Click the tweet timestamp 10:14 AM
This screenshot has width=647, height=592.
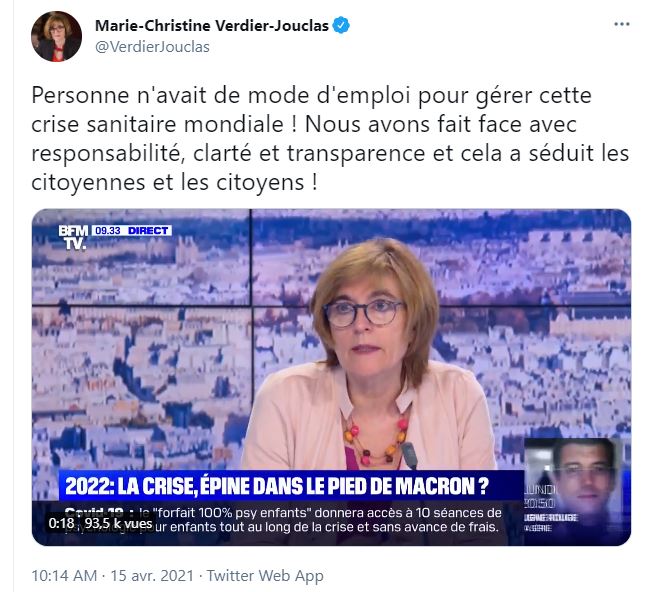click(64, 575)
